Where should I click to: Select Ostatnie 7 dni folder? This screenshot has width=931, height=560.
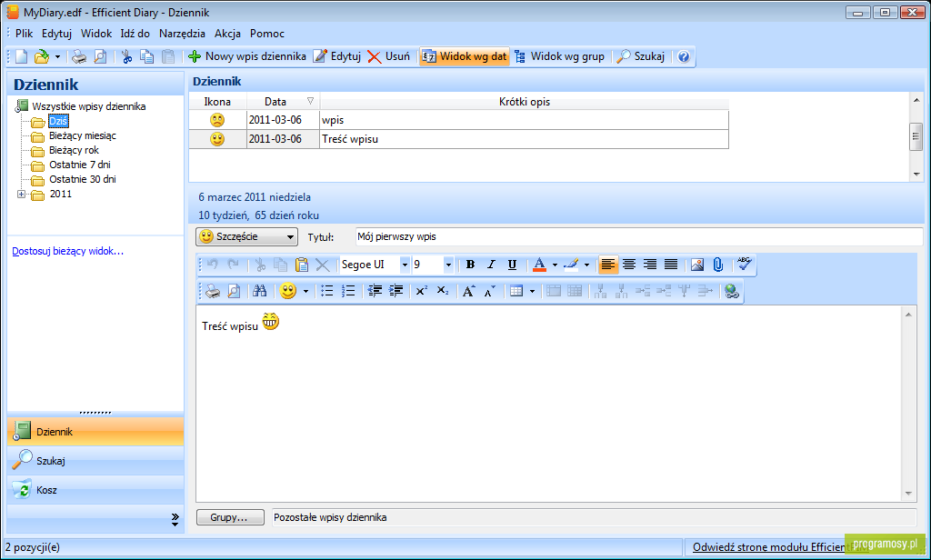coord(80,165)
